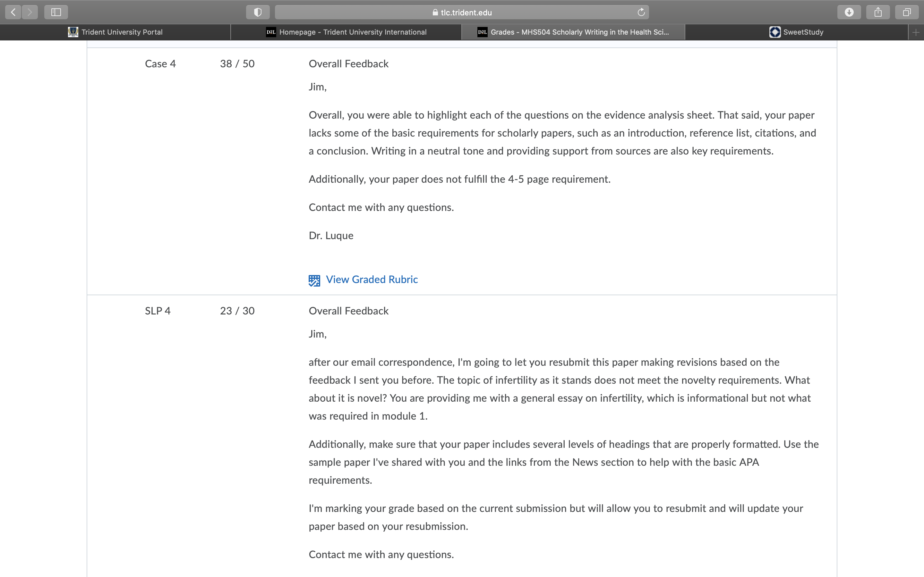
Task: Click the rubric grid icon under Case 4
Action: (314, 280)
